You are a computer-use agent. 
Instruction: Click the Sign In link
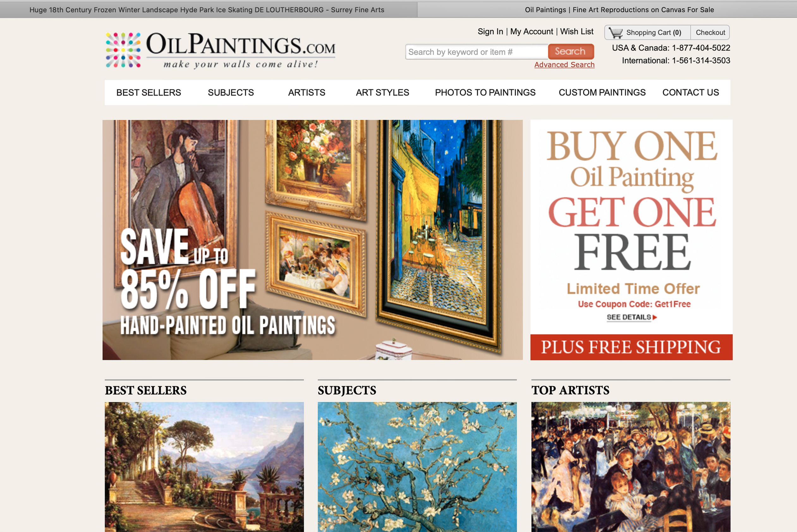pos(490,32)
